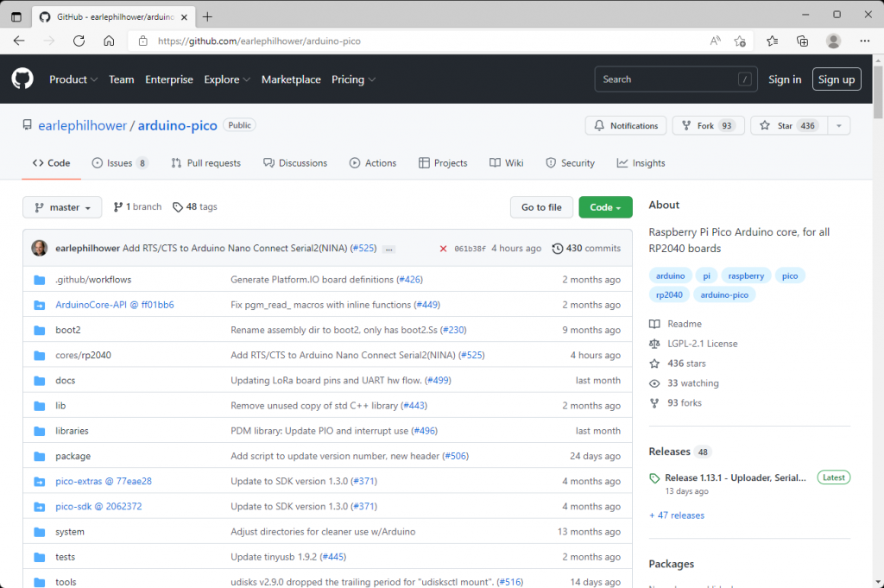Expand the Pricing menu

[x=353, y=79]
